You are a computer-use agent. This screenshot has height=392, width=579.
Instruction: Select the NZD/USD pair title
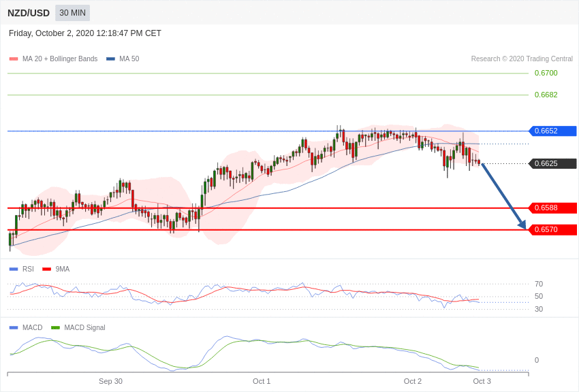29,13
